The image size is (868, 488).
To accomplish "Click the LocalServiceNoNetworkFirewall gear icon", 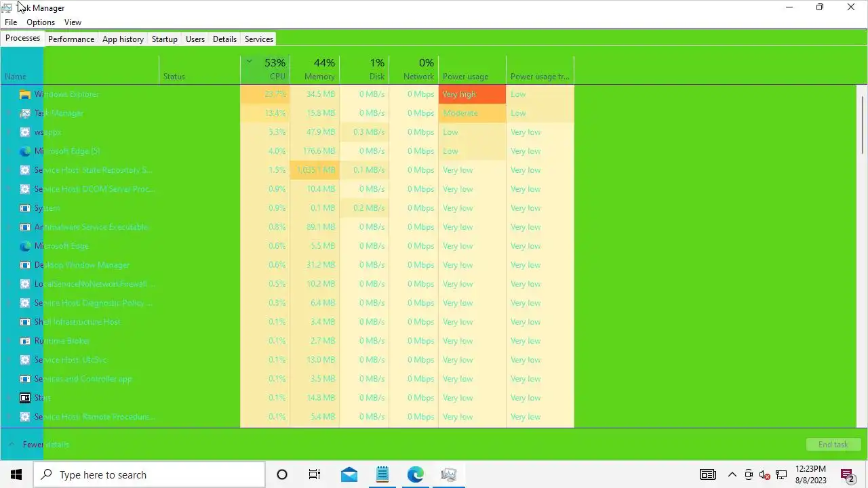I will (25, 284).
